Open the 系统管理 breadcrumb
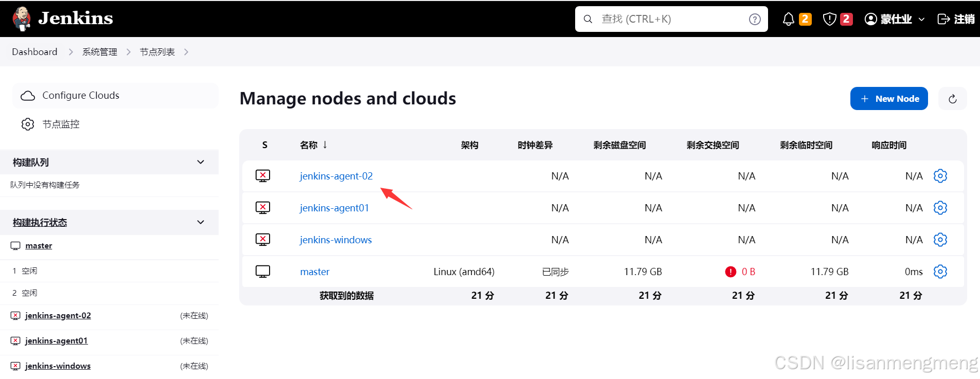980x379 pixels. (100, 52)
